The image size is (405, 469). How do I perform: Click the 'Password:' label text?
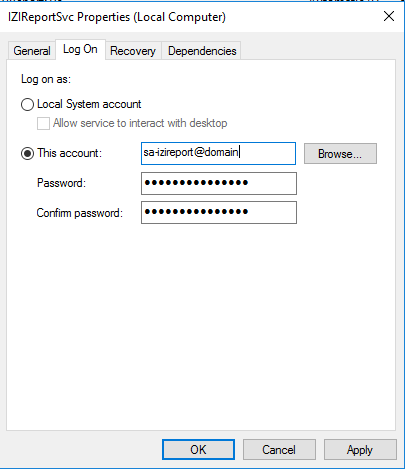[x=61, y=183]
